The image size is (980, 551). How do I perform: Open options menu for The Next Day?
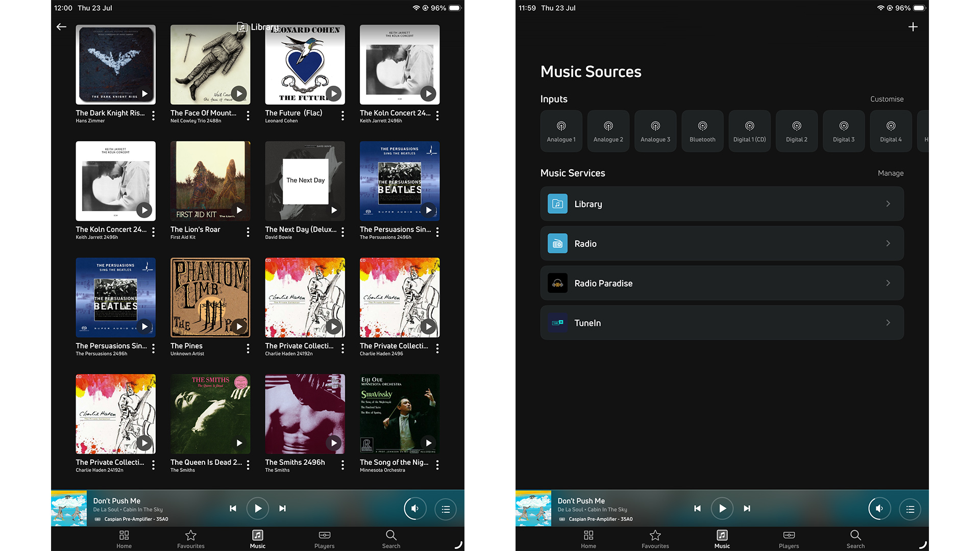pos(342,232)
